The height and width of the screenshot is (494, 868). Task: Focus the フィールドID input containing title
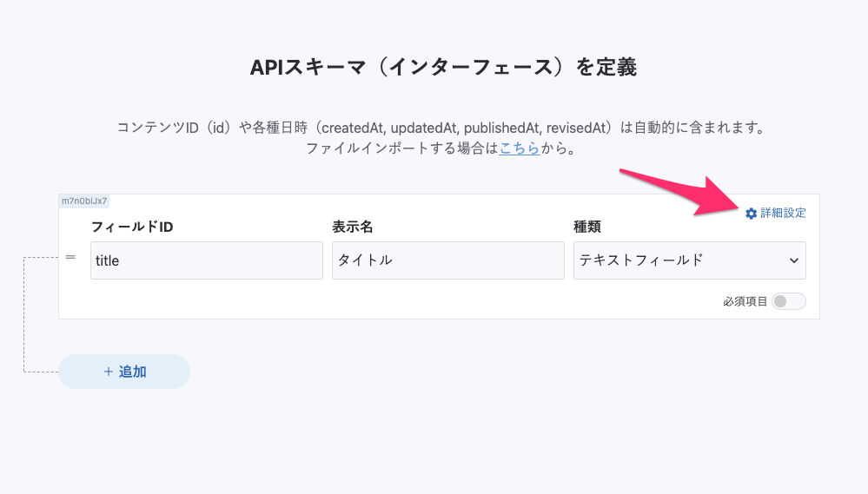click(206, 260)
